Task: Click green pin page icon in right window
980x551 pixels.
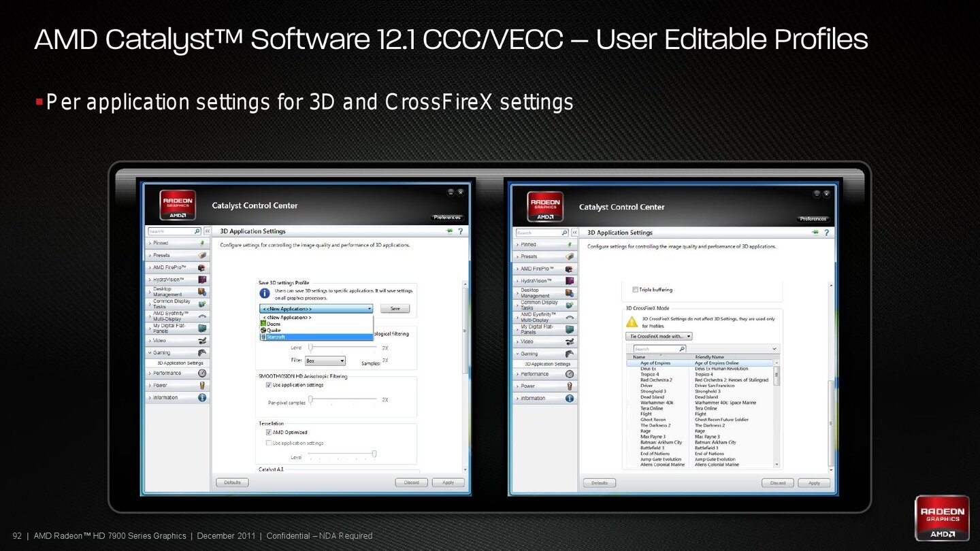Action: [815, 233]
